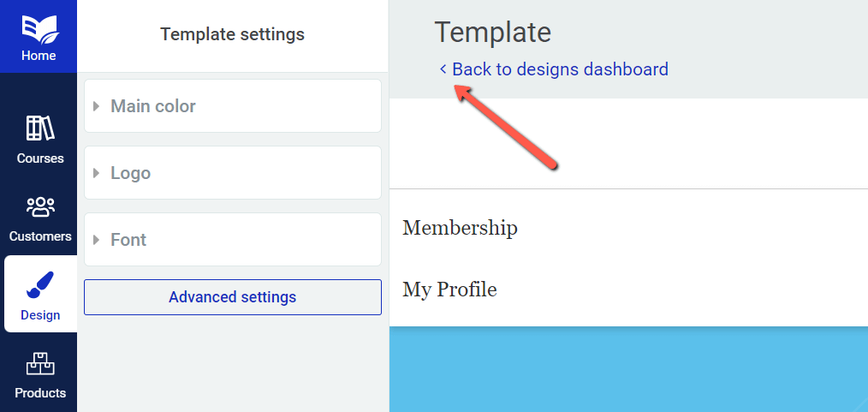Open the Products boxes icon
868x412 pixels.
tap(40, 364)
